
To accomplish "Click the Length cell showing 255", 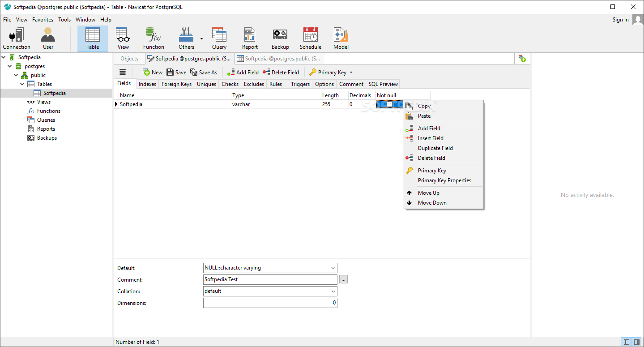I will pos(334,104).
